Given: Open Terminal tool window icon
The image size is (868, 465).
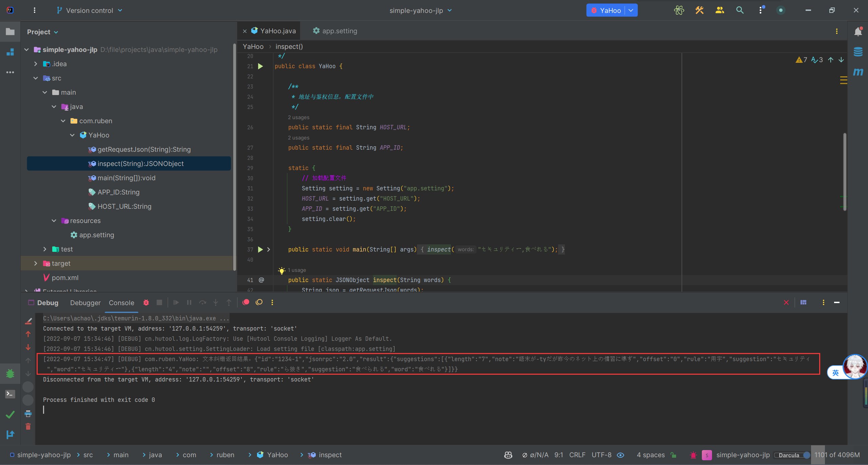Looking at the screenshot, I should click(x=10, y=394).
